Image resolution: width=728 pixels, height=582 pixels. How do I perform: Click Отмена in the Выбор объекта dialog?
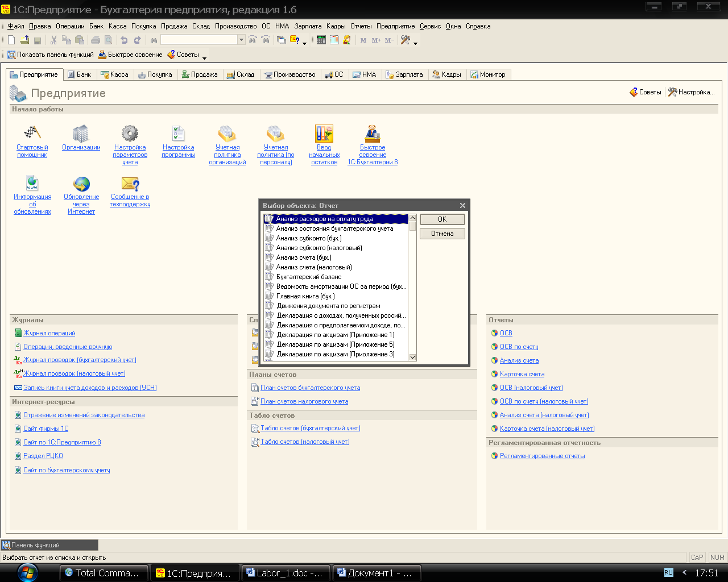[x=442, y=234]
